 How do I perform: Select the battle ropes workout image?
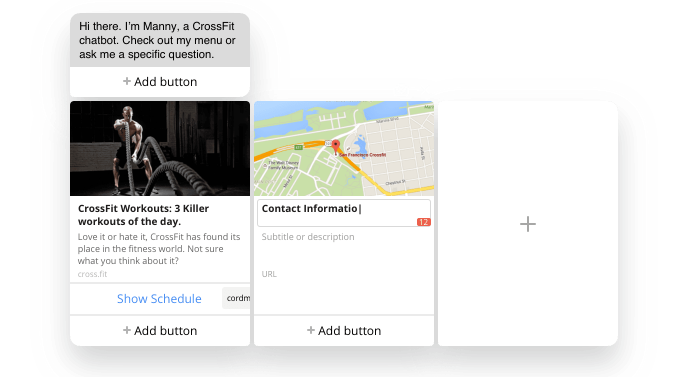[x=160, y=148]
